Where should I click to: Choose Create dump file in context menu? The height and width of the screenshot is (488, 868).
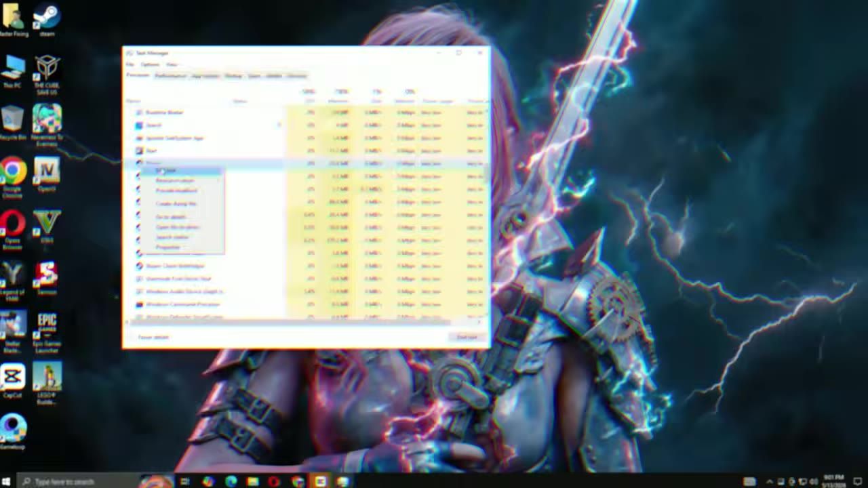[x=183, y=203]
